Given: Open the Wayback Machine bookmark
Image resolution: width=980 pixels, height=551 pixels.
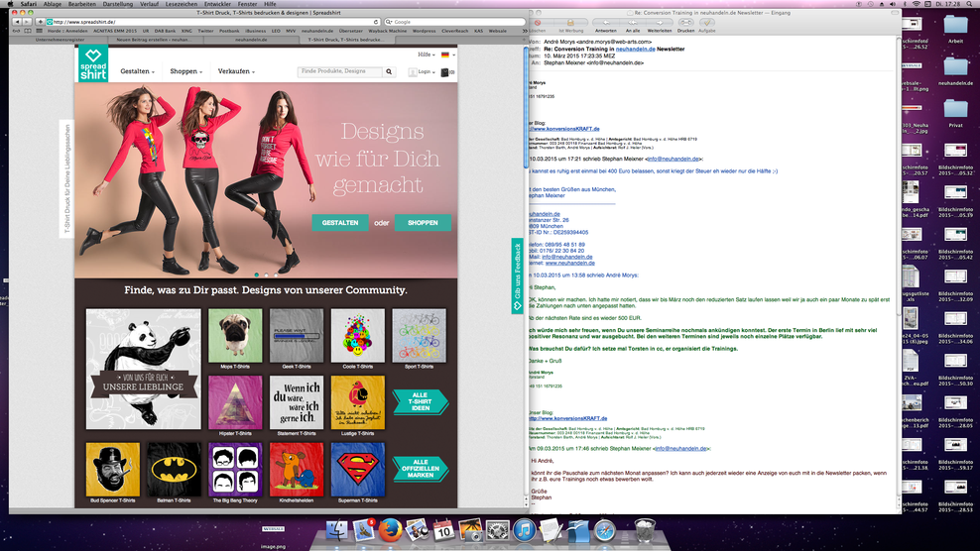Looking at the screenshot, I should (387, 31).
